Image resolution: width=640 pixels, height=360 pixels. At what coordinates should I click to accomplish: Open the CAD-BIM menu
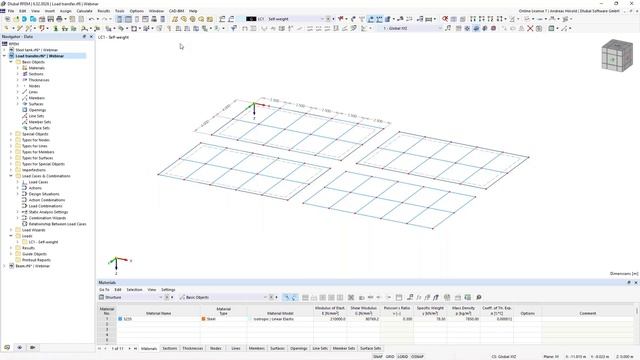[176, 11]
